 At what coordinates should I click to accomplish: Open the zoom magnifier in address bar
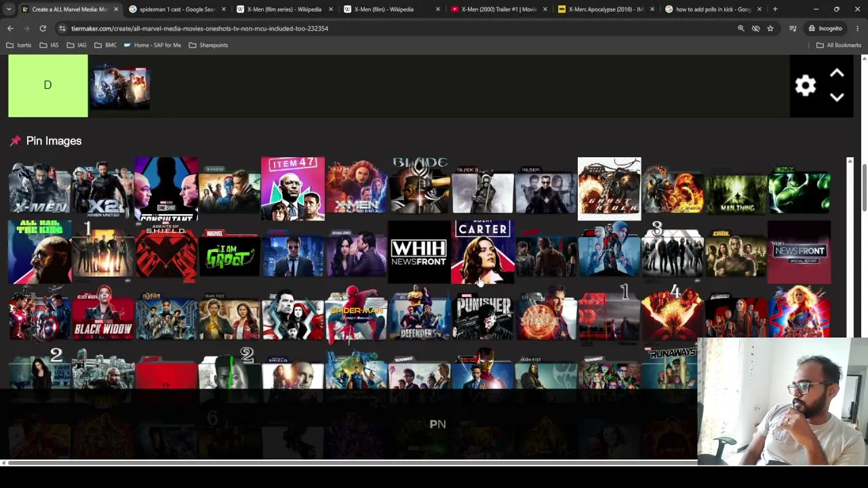(741, 28)
